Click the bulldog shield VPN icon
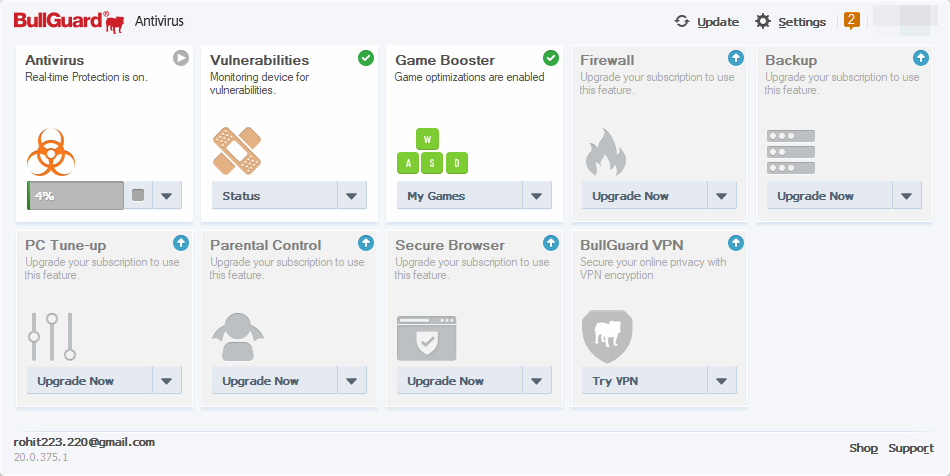This screenshot has height=476, width=950. coord(607,337)
